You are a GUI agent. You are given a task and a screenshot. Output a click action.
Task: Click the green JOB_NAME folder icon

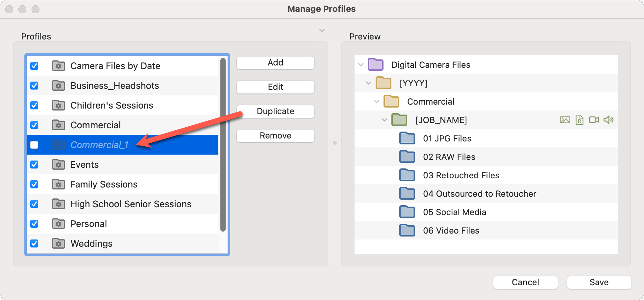pos(399,120)
